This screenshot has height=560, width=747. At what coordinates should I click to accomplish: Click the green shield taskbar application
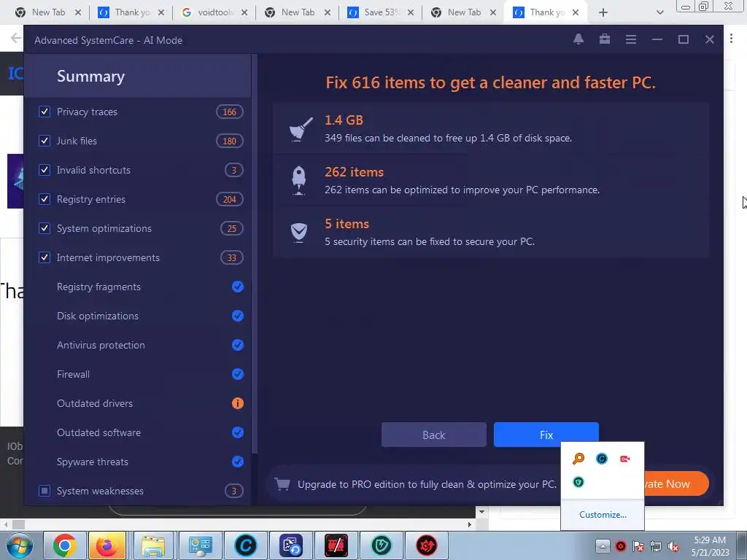(381, 545)
